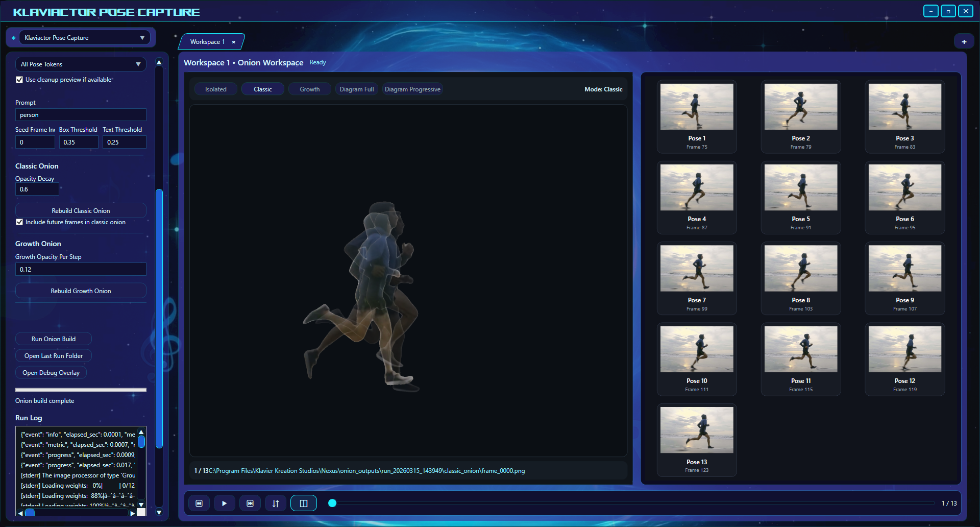980x527 pixels.
Task: Click the Run Onion Build button
Action: (54, 339)
